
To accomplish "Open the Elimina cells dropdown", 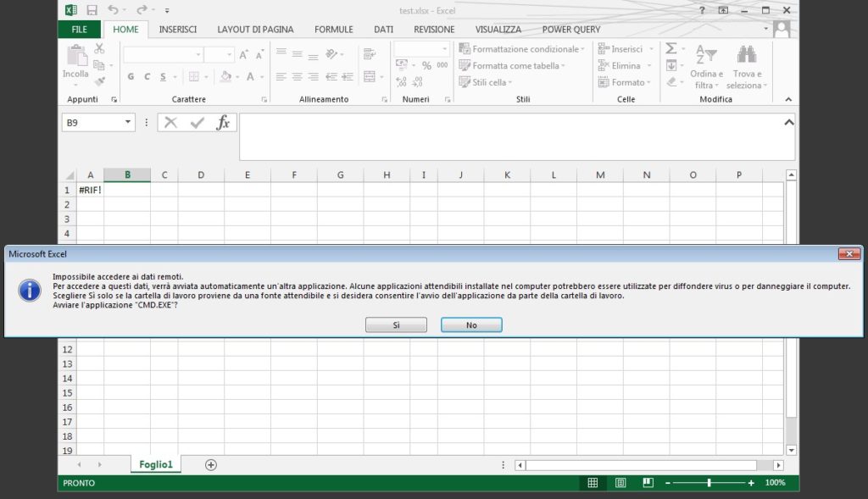I will point(648,65).
